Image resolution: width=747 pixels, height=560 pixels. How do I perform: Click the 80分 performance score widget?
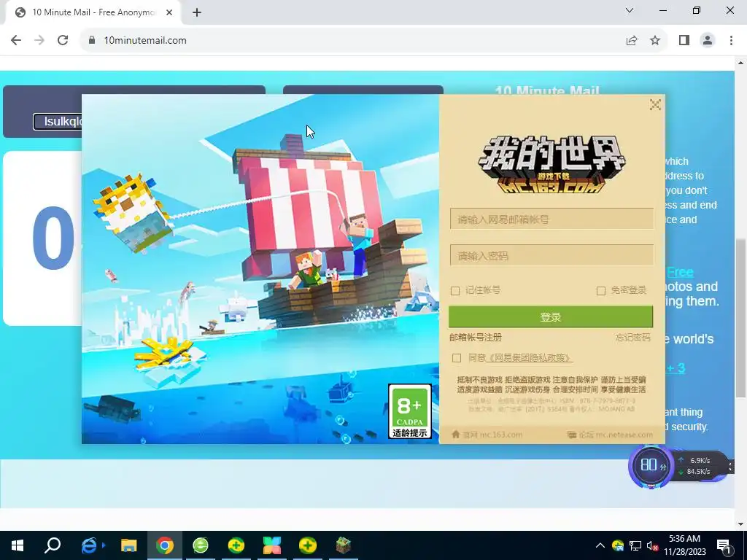point(651,465)
